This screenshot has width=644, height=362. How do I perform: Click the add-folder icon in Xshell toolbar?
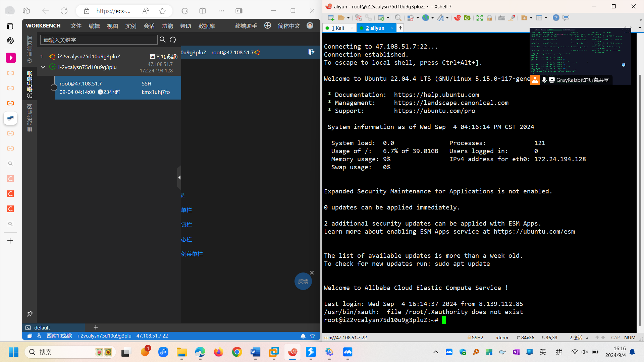pyautogui.click(x=524, y=18)
